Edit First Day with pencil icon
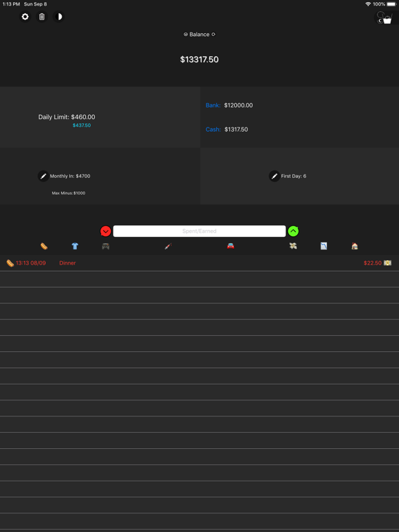399x532 pixels. tap(274, 176)
